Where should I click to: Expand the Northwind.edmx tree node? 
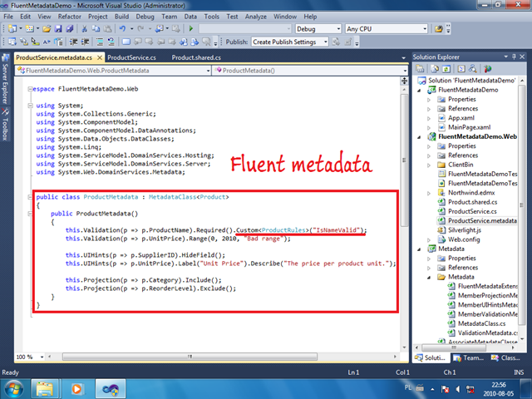click(x=429, y=193)
